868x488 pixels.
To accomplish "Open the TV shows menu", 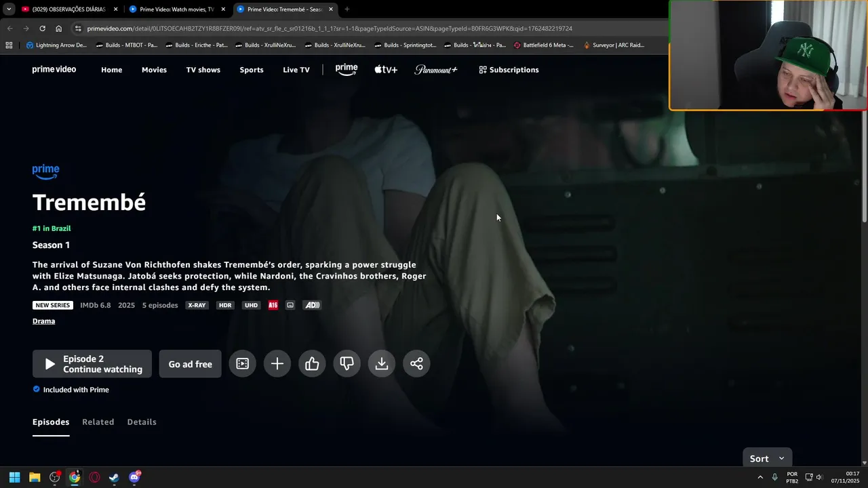I will [x=203, y=70].
